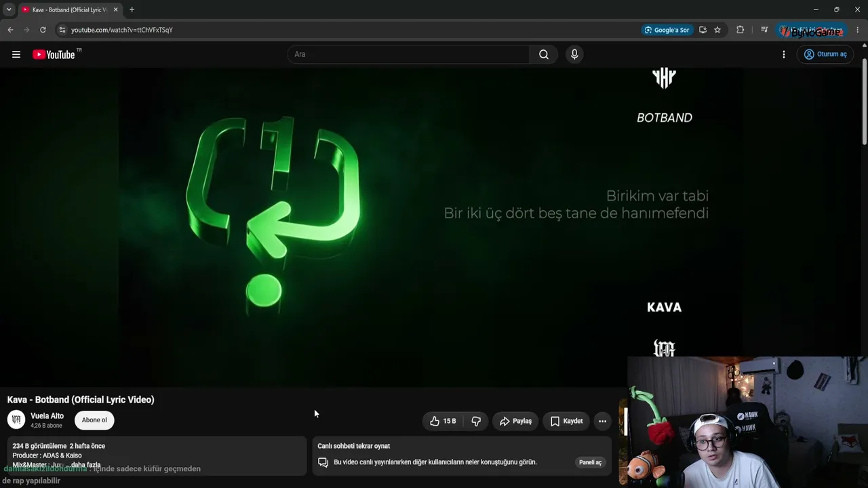The width and height of the screenshot is (868, 488).
Task: Subscribe using the Abone ol button
Action: 94,420
